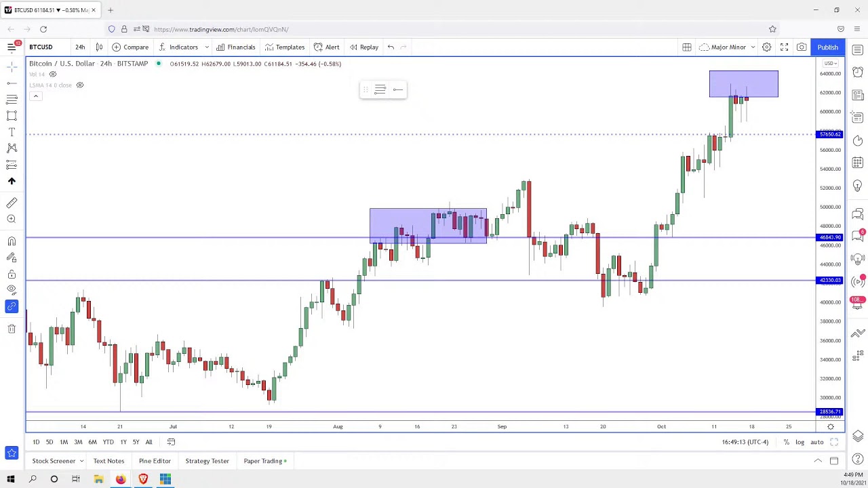Open favorites star toolbar button

[x=12, y=453]
